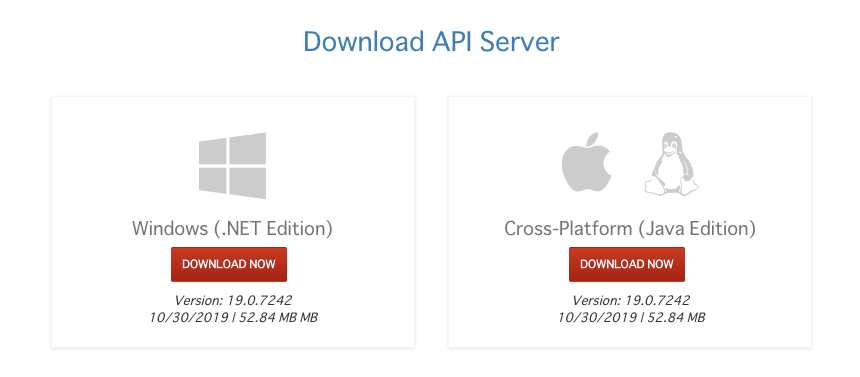Click the version 19.0.7242 line under Cross-Platform
The height and width of the screenshot is (377, 860).
coord(631,300)
